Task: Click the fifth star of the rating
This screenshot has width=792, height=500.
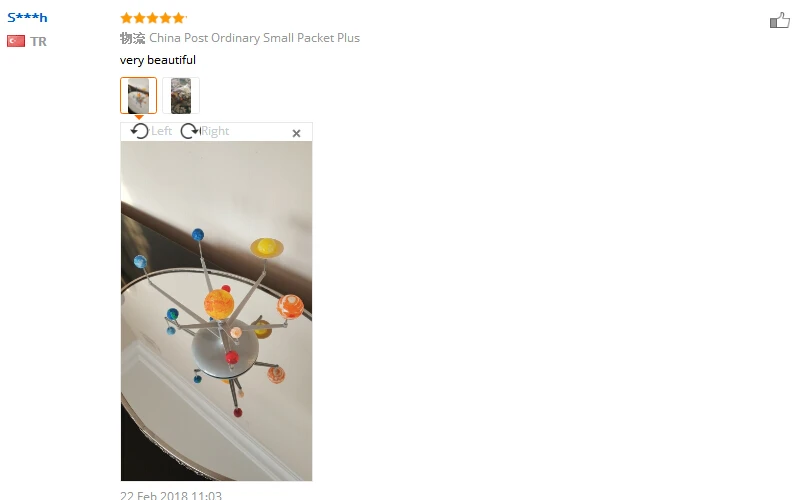Action: click(179, 18)
